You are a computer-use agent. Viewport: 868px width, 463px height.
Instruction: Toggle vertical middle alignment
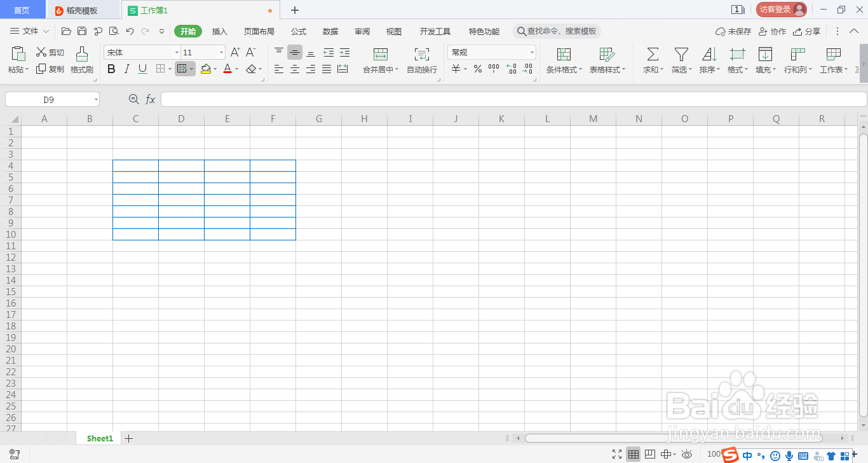coord(295,52)
